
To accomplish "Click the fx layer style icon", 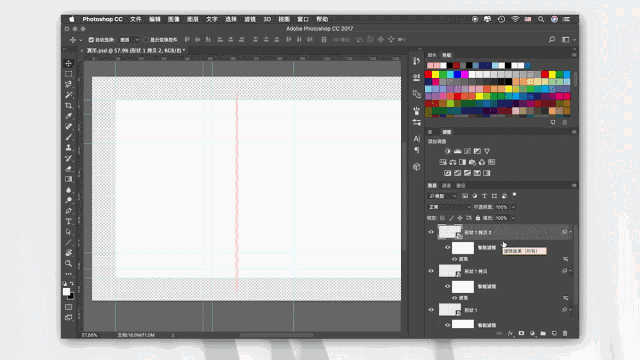I will [x=510, y=333].
